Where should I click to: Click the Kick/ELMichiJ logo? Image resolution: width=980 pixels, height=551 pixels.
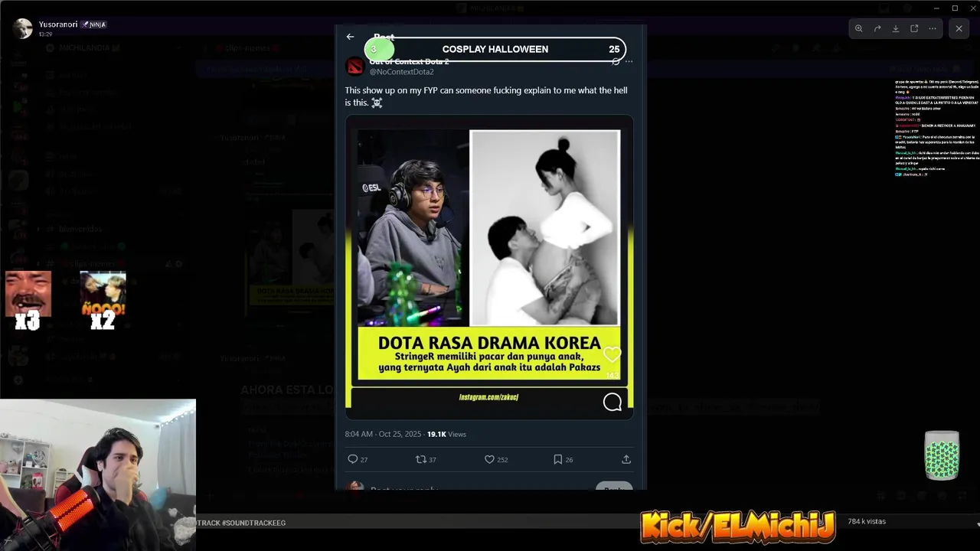tap(738, 527)
